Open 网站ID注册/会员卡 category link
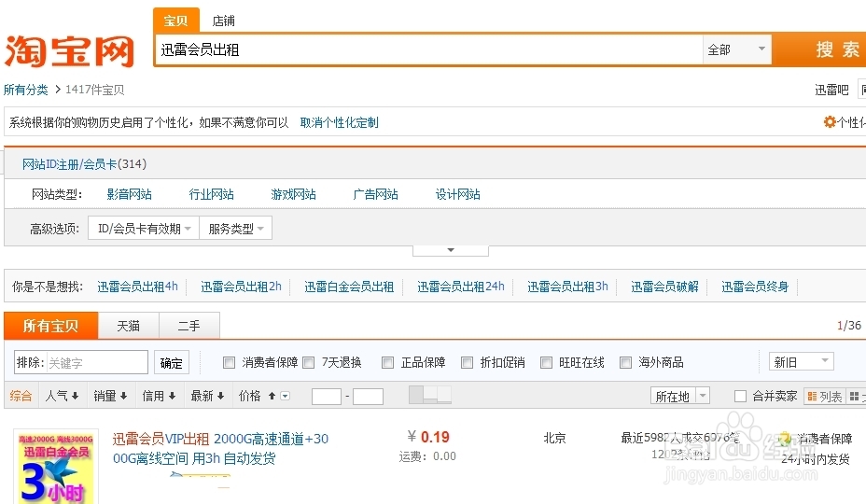 point(84,164)
